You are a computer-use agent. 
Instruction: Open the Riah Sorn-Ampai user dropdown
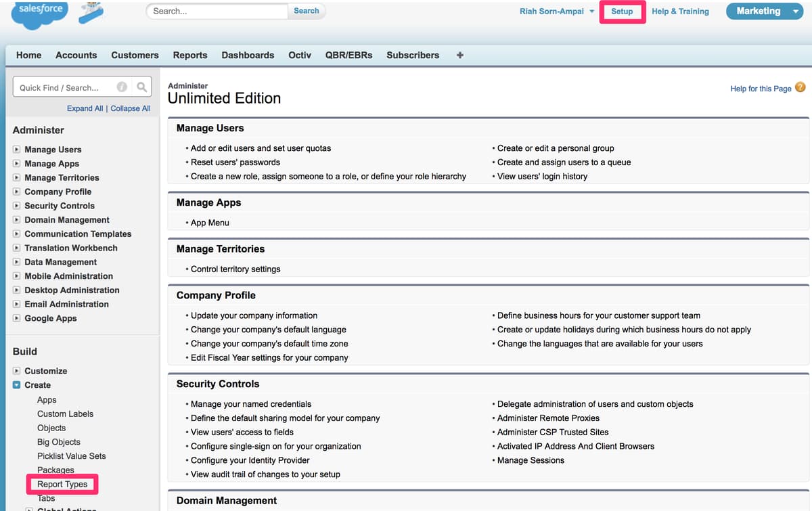pyautogui.click(x=591, y=11)
